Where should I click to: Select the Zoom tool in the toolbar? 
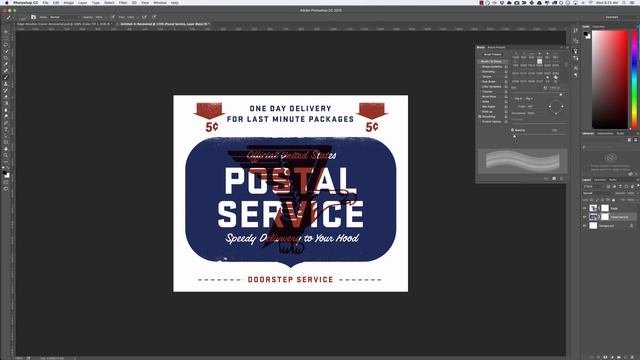pos(6,155)
